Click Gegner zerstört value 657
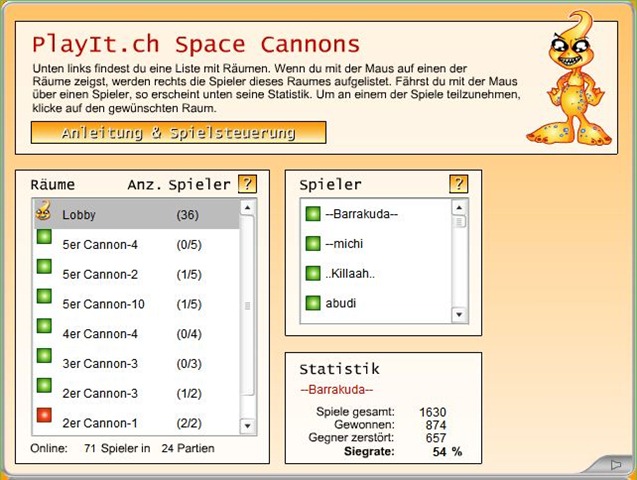The height and width of the screenshot is (480, 637). click(436, 438)
